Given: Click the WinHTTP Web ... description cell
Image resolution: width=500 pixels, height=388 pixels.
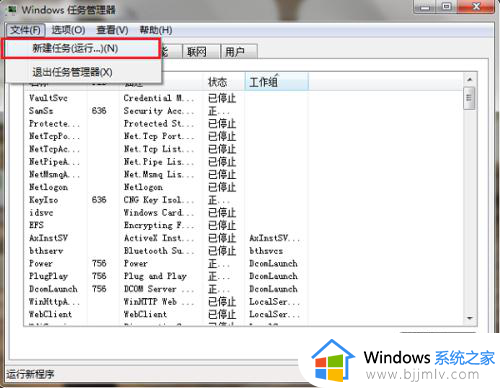Looking at the screenshot, I should 158,301.
